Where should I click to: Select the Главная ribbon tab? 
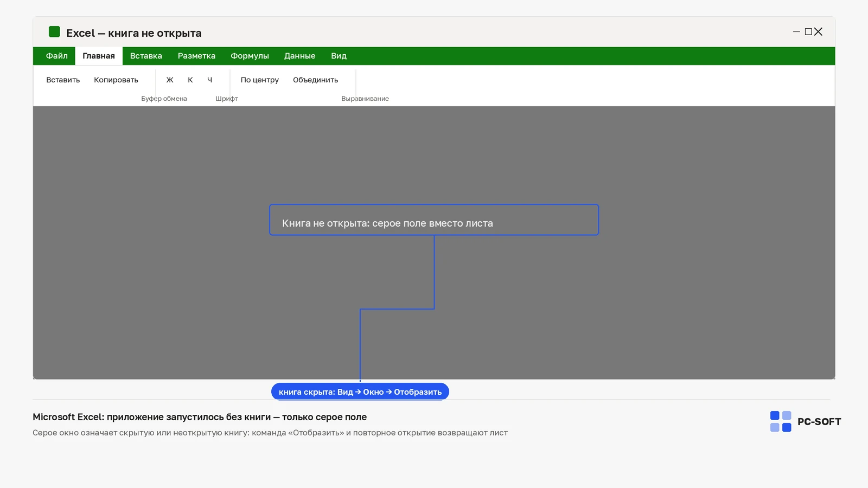pos(99,56)
